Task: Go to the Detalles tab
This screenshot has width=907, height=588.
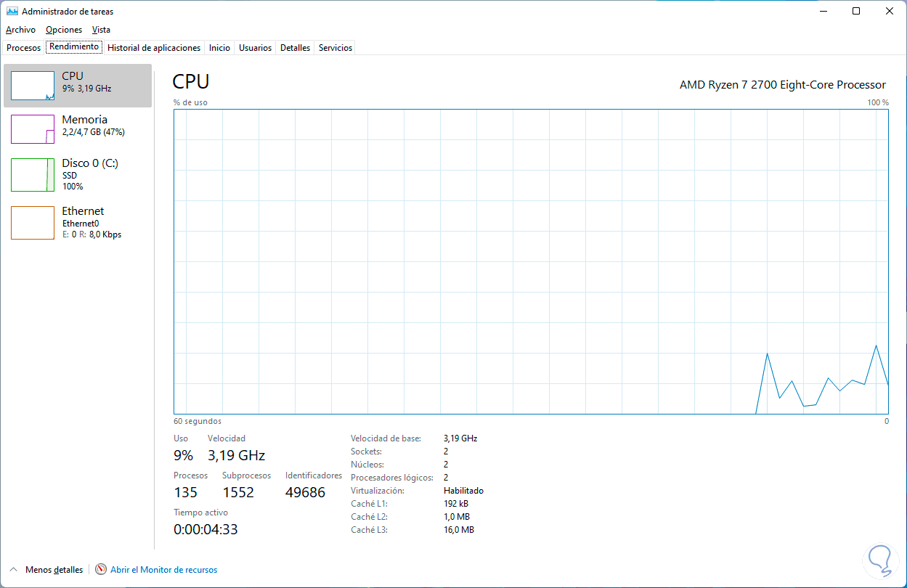Action: click(295, 48)
